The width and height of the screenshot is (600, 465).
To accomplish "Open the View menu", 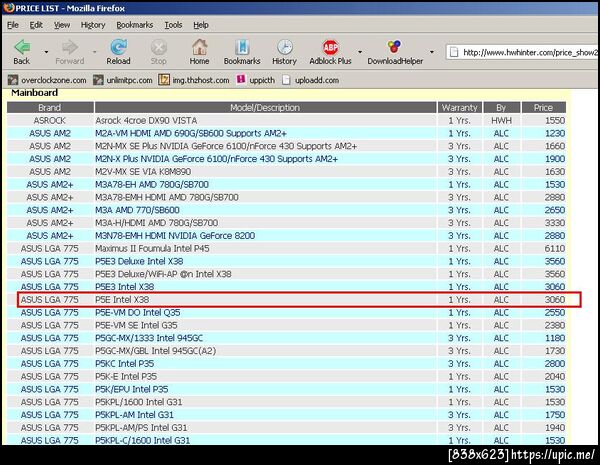I will 62,25.
